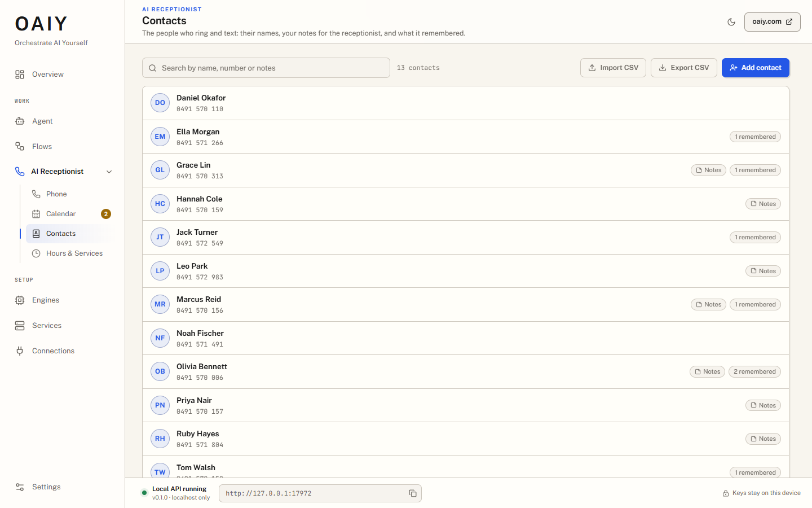Click the Calendar notification badge showing 2

106,214
